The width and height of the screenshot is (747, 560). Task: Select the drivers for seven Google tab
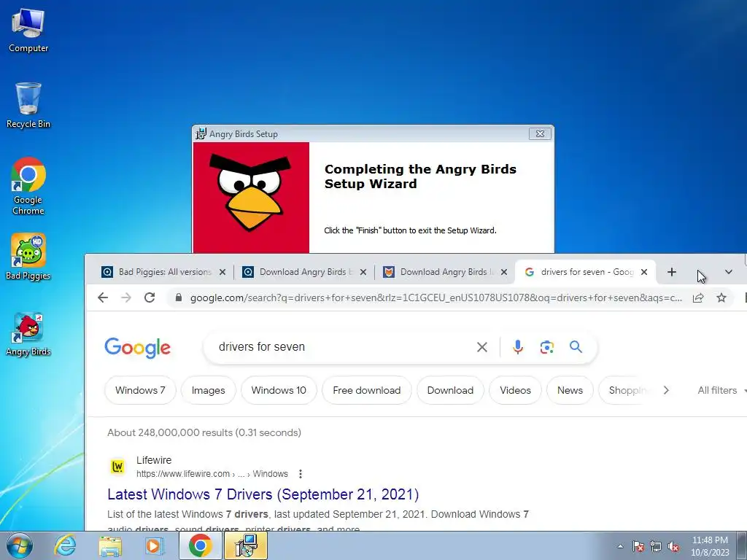pyautogui.click(x=586, y=272)
